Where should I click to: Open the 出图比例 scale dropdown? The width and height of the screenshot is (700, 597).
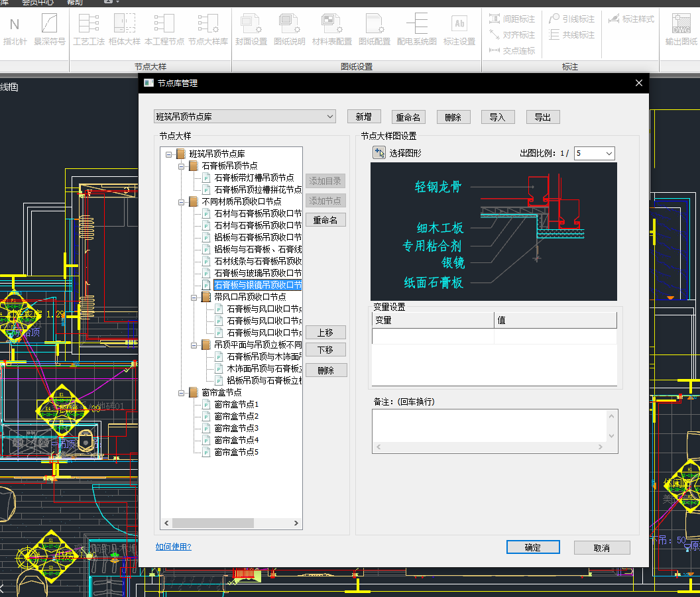pyautogui.click(x=594, y=154)
